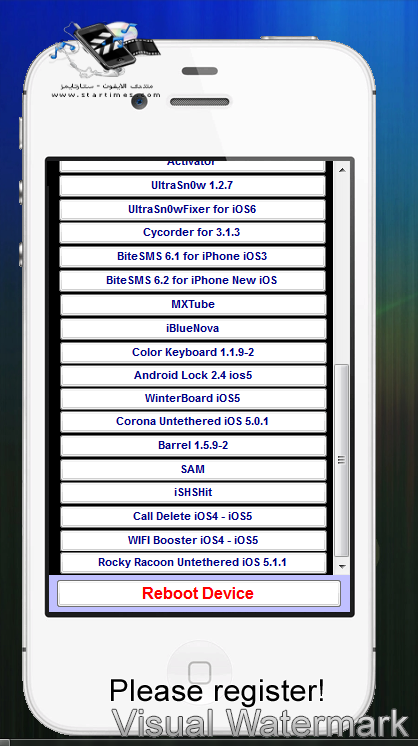This screenshot has width=418, height=746.
Task: Pick BiteSMS 6.2 for iPhone New iOS
Action: point(193,280)
